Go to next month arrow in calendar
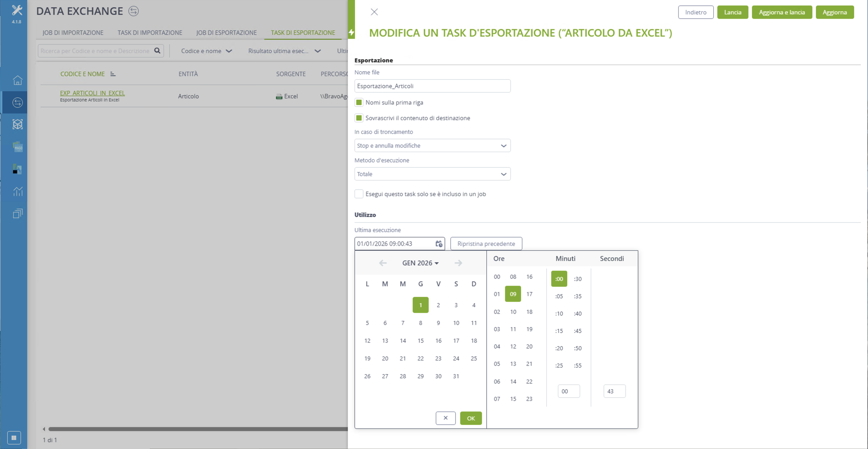The width and height of the screenshot is (868, 449). tap(458, 263)
